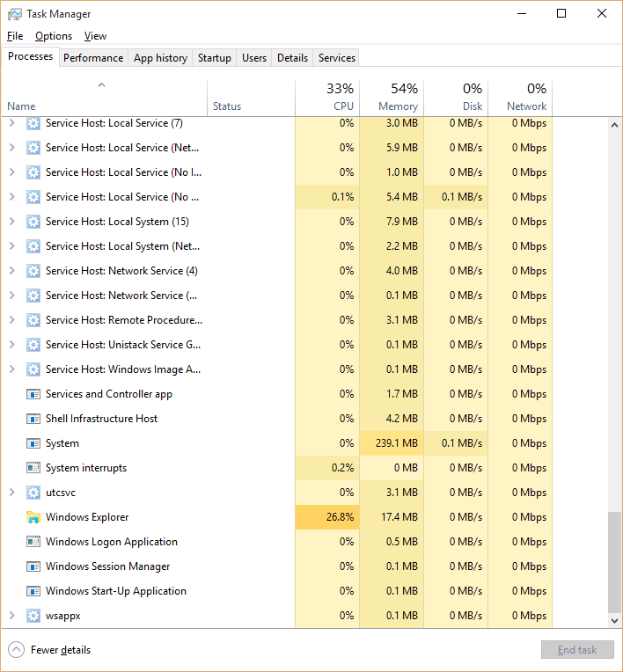The width and height of the screenshot is (623, 672).
Task: Click the Services and Controller app icon
Action: (33, 394)
